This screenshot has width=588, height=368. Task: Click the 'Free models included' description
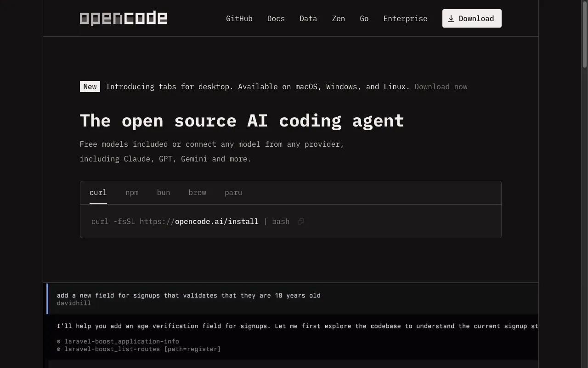tap(212, 151)
